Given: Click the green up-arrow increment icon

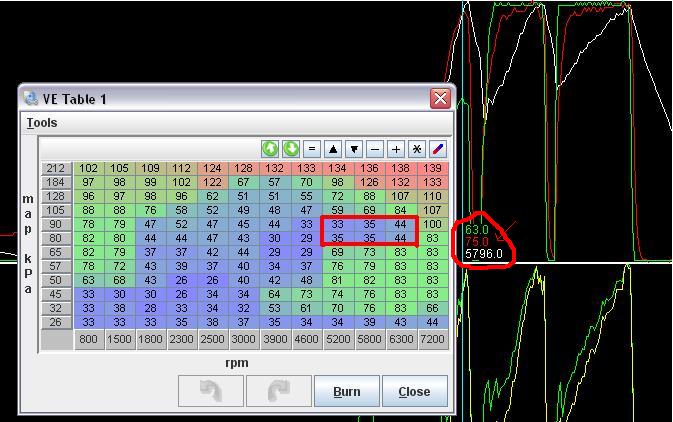Looking at the screenshot, I should (x=270, y=149).
